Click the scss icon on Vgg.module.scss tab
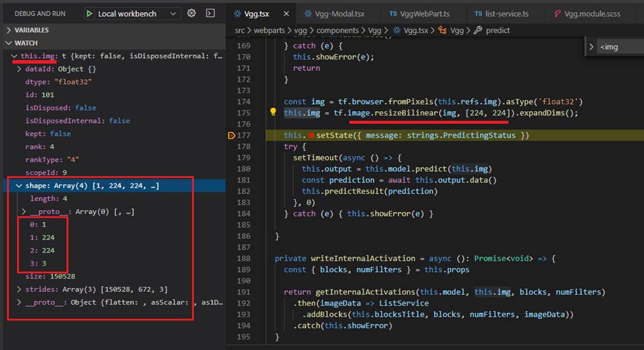 click(557, 14)
